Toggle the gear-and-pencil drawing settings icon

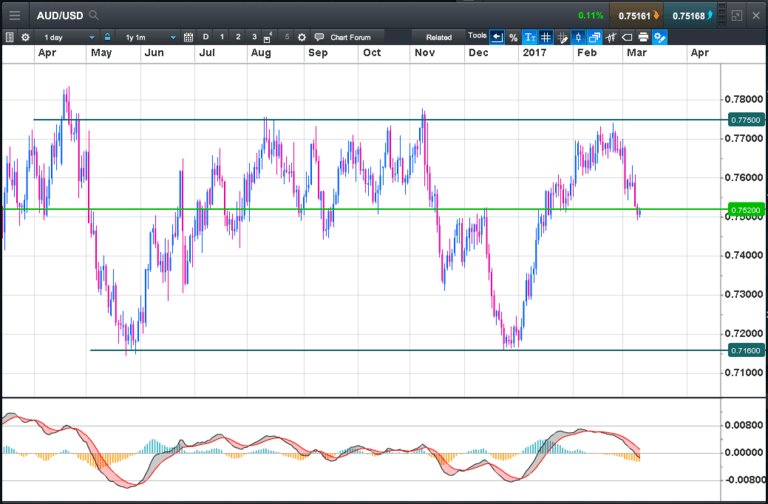(x=660, y=37)
